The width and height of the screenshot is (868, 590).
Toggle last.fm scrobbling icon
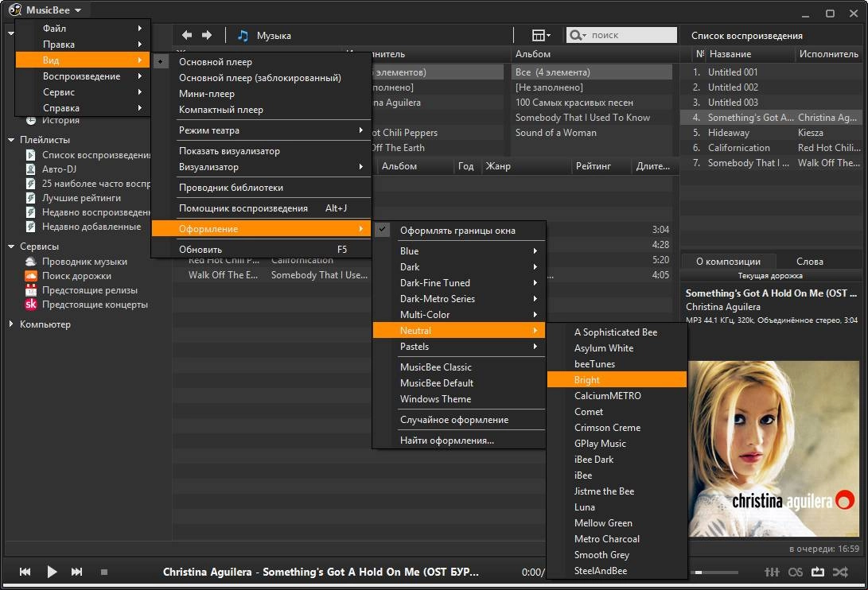pyautogui.click(x=796, y=572)
